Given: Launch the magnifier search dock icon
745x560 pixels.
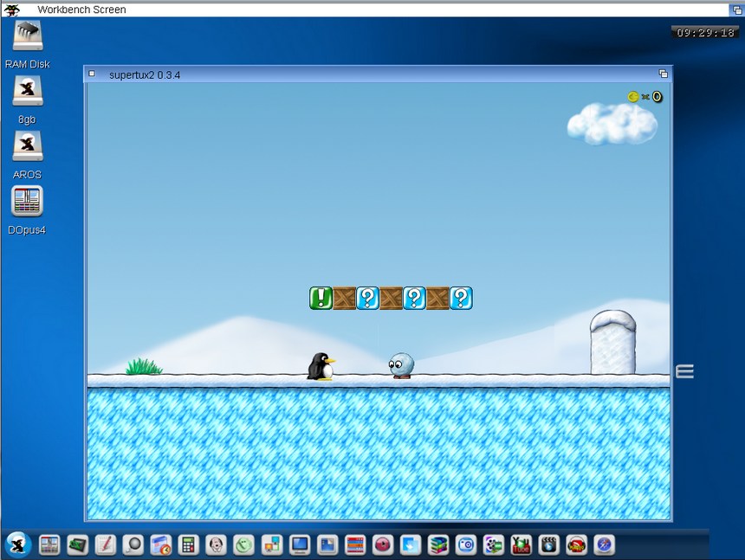Looking at the screenshot, I should pos(133,544).
